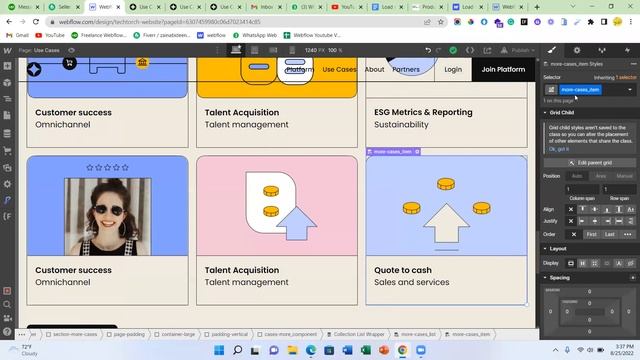Set Position to Area

600,176
